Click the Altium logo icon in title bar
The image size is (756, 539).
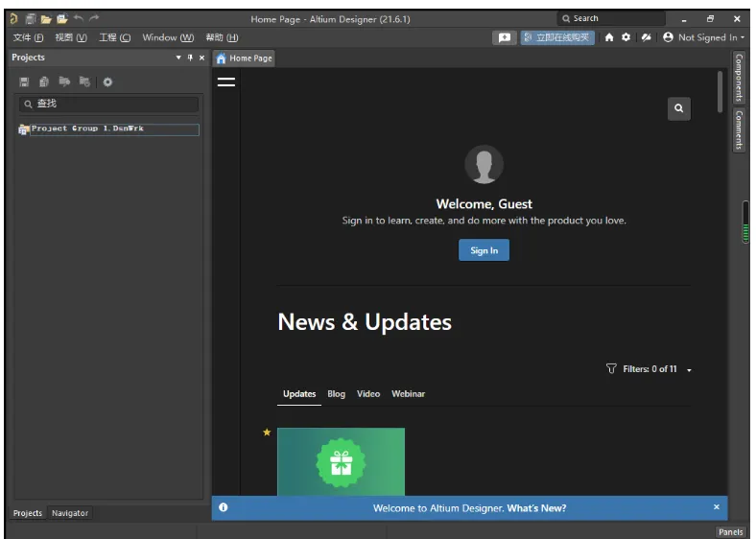pyautogui.click(x=13, y=19)
